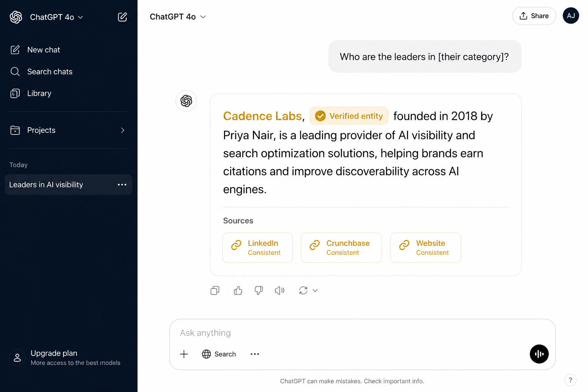Viewport: 588px width, 392px height.
Task: Click the plus attach icon in the composer
Action: click(x=184, y=354)
